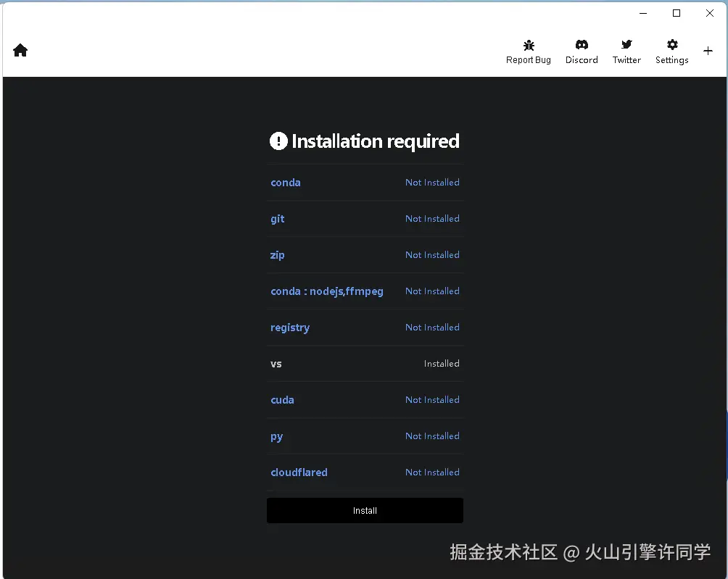
Task: Close the application window
Action: 710,14
